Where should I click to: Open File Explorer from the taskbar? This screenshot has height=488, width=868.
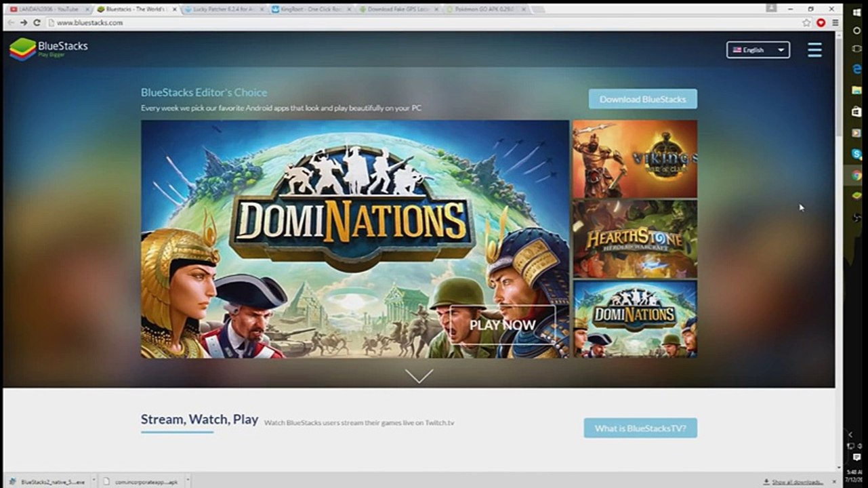[856, 90]
